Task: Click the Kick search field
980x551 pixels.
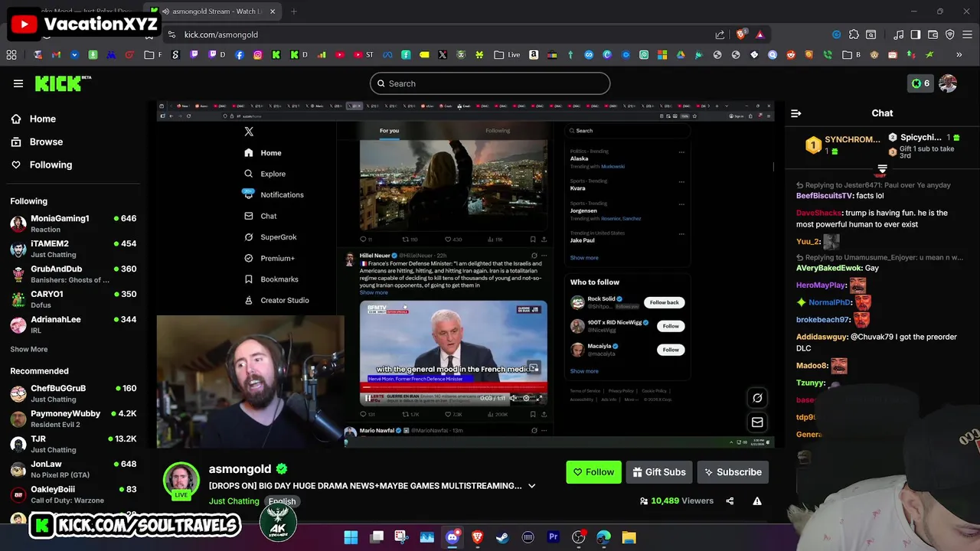Action: pos(490,83)
